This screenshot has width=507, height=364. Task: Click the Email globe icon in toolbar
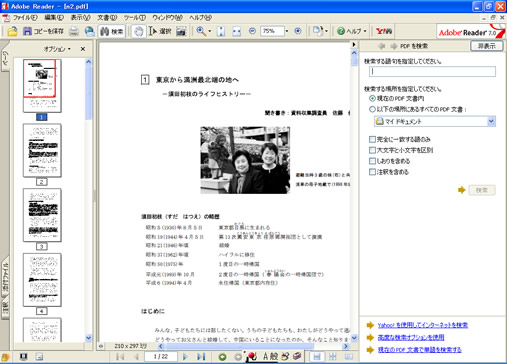click(89, 31)
